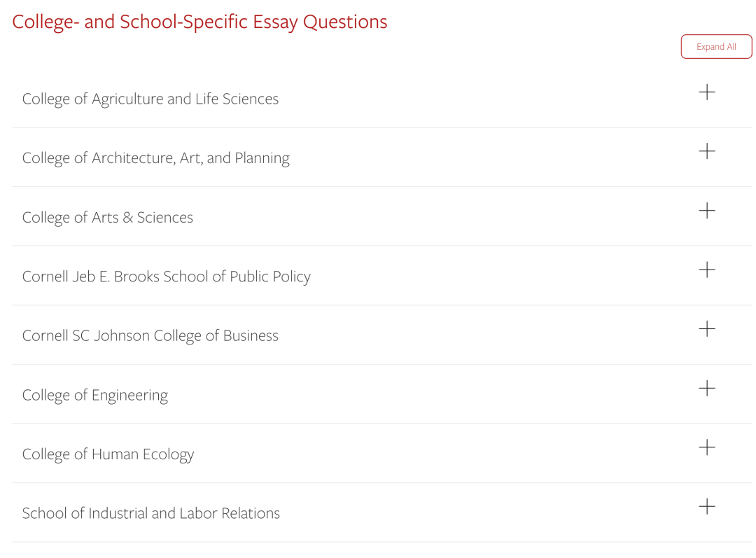Click the plus icon for Architecture, Art, and Planning
Screen dimensions: 756x558
pyautogui.click(x=707, y=151)
